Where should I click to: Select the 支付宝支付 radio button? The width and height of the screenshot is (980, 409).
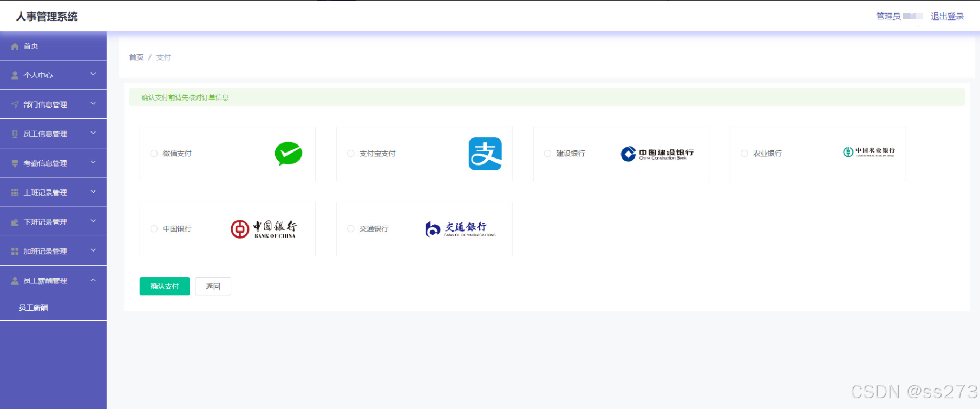[351, 154]
